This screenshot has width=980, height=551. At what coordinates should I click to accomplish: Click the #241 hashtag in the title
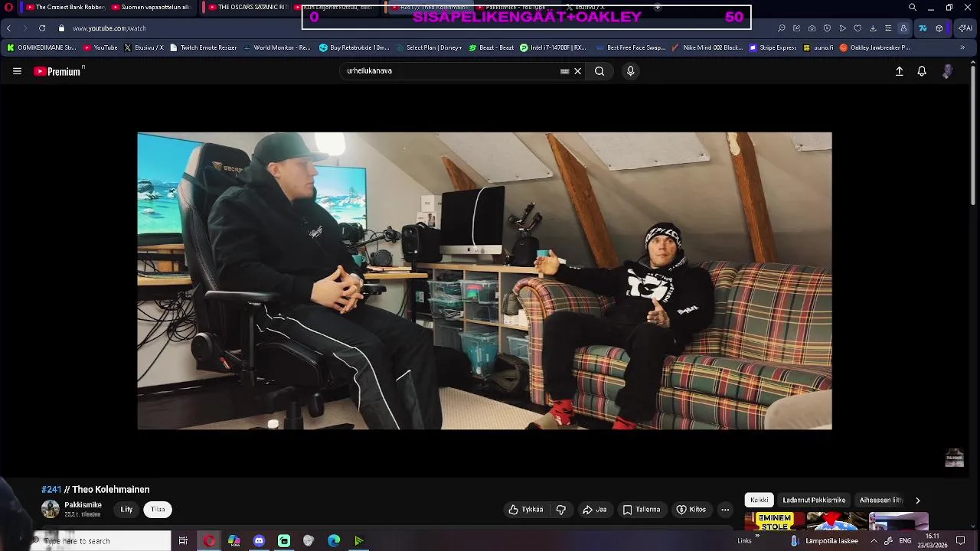51,490
